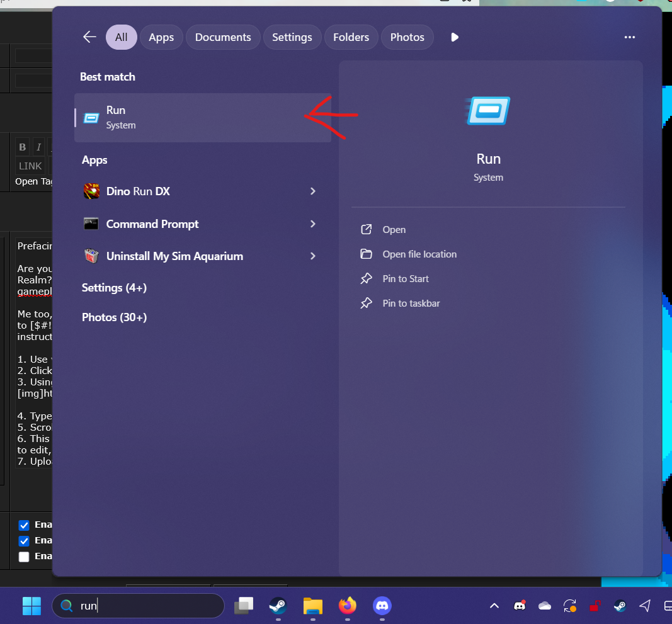Click the Open file location folder icon

(x=367, y=254)
